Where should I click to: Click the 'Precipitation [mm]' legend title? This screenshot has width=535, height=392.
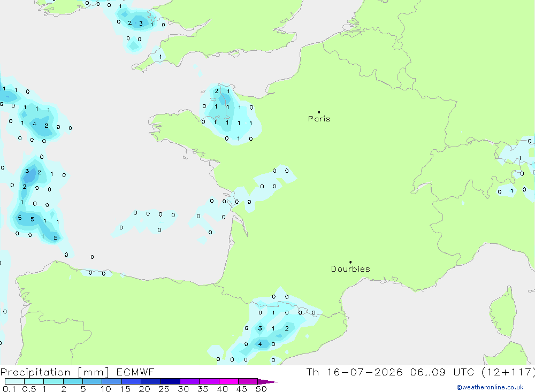point(55,372)
